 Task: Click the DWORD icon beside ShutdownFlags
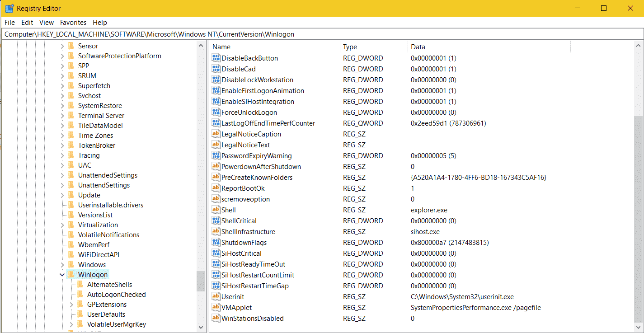coord(216,243)
